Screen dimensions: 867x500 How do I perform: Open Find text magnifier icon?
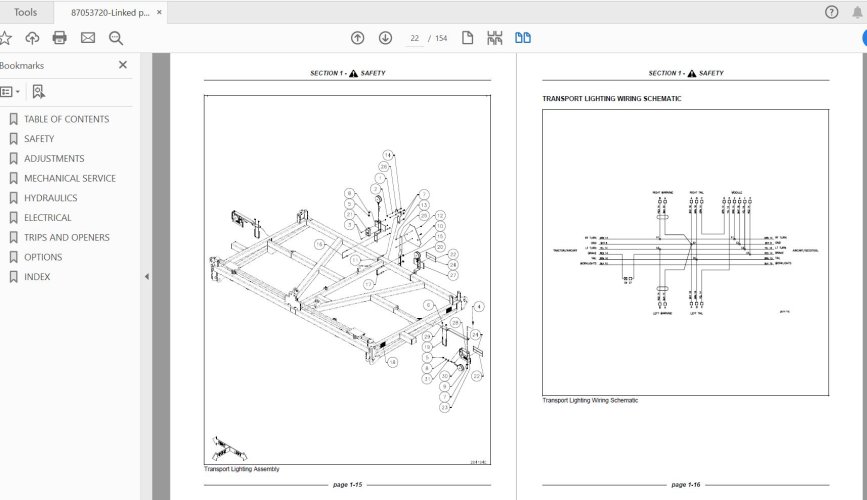click(116, 38)
